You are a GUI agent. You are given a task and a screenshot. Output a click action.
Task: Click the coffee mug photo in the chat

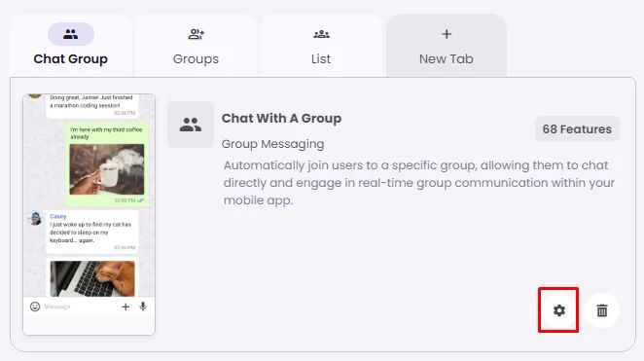pyautogui.click(x=107, y=169)
